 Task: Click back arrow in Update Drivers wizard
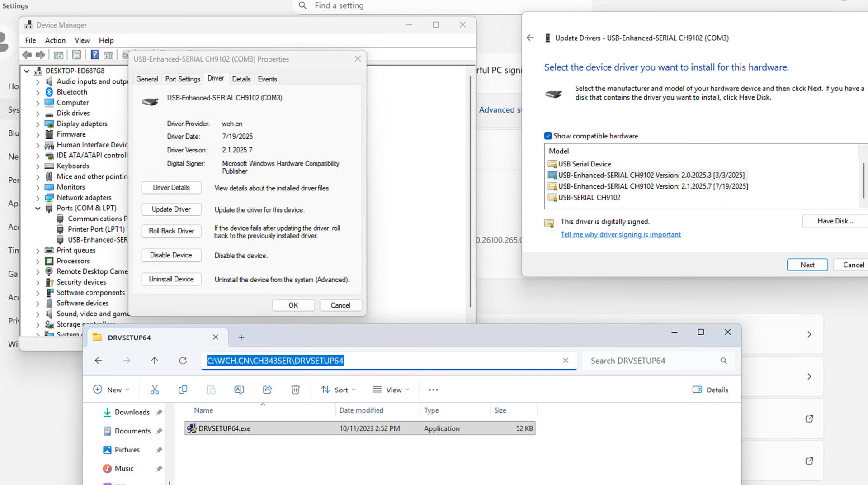point(530,38)
